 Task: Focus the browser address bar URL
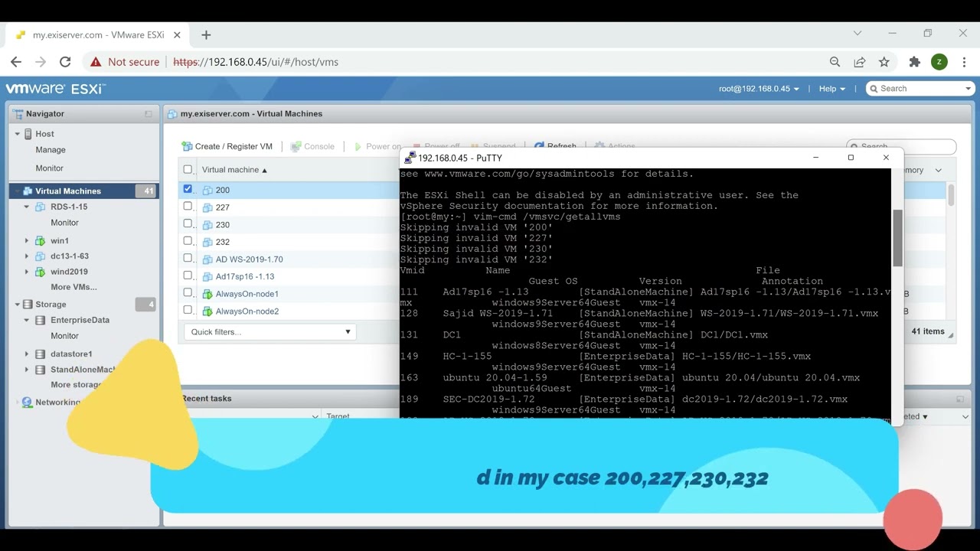pyautogui.click(x=256, y=62)
